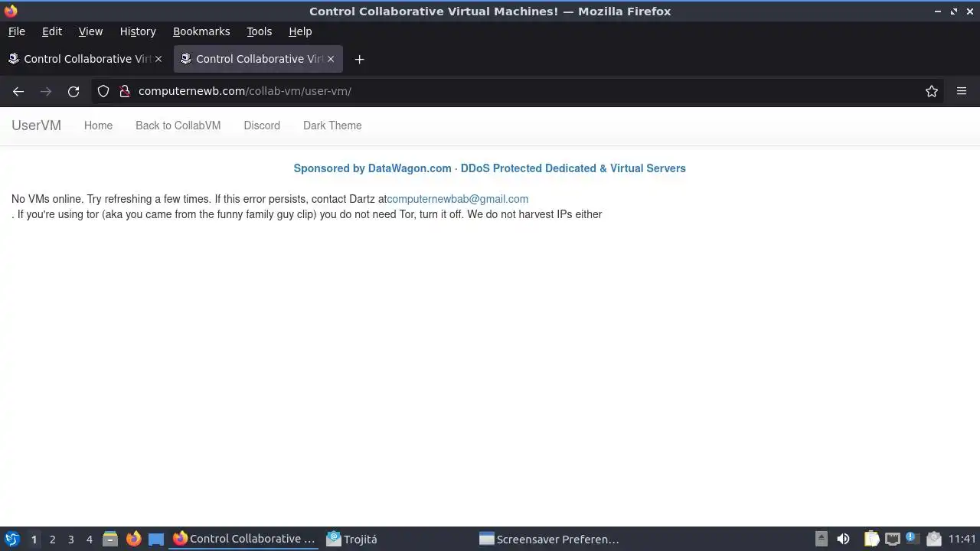This screenshot has width=980, height=551.
Task: Go to Home in page navbar
Action: 98,126
